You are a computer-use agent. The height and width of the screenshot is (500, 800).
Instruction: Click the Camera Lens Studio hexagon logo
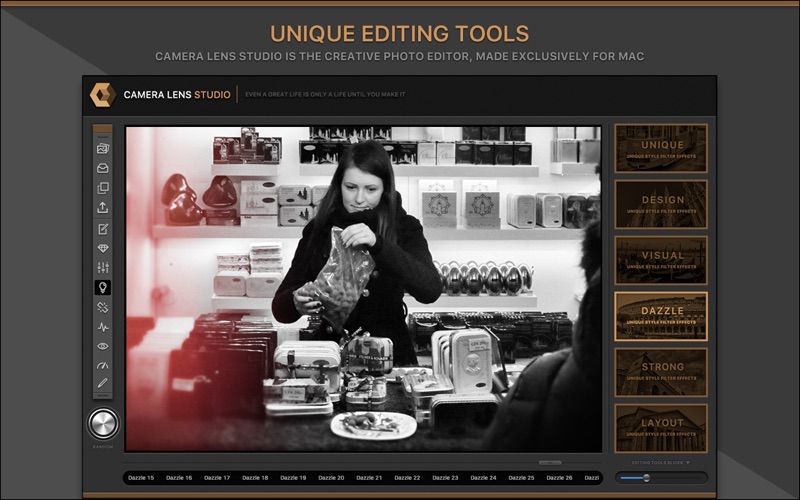tap(103, 94)
